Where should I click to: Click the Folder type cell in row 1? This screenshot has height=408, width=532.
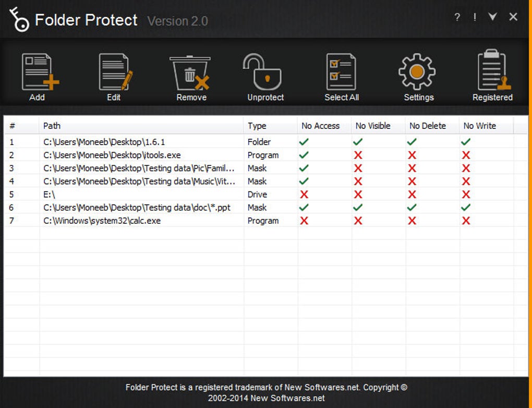tap(259, 142)
